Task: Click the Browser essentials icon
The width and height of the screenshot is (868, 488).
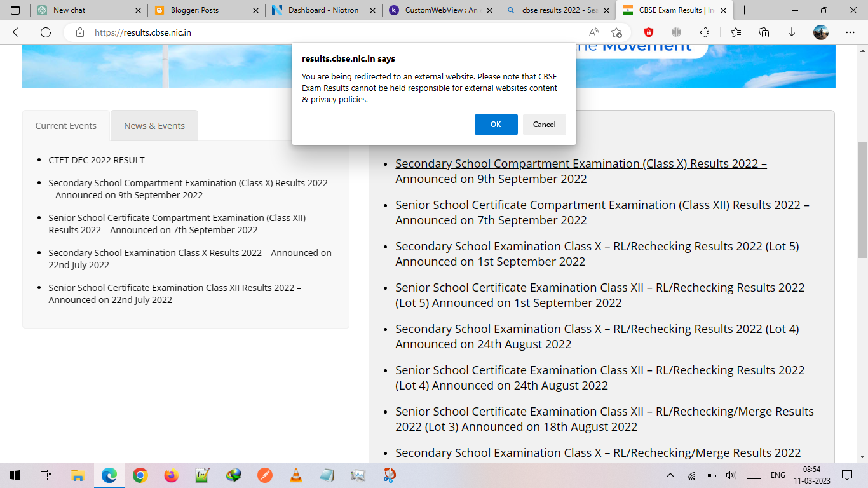Action: pyautogui.click(x=677, y=32)
